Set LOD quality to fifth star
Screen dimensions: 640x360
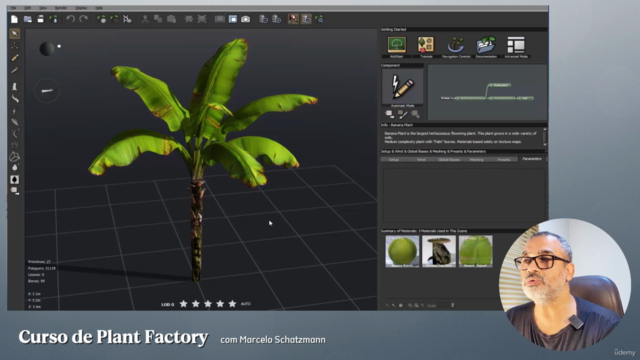pos(232,304)
